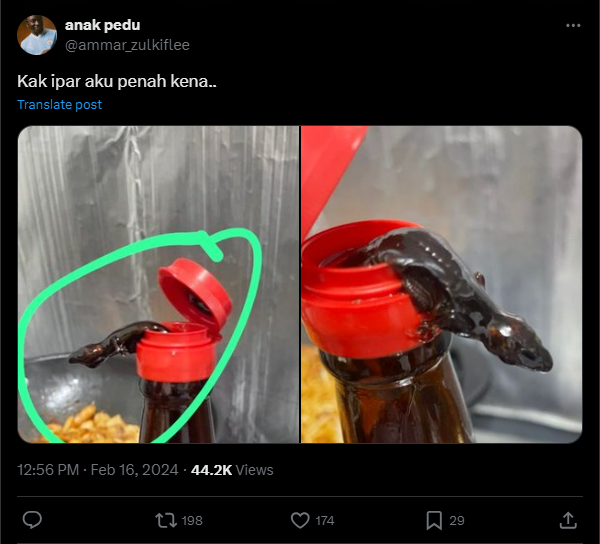Bookmark this post using bookmark icon
The width and height of the screenshot is (600, 544).
pyautogui.click(x=434, y=520)
